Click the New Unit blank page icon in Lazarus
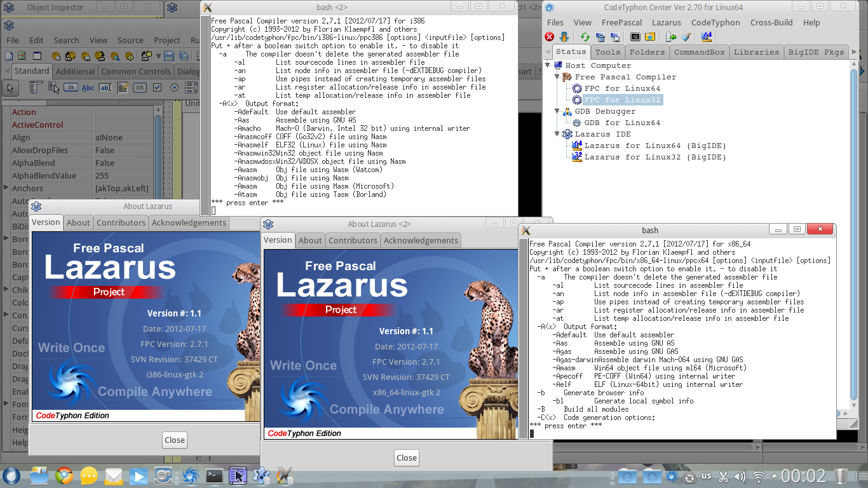 [x=9, y=56]
